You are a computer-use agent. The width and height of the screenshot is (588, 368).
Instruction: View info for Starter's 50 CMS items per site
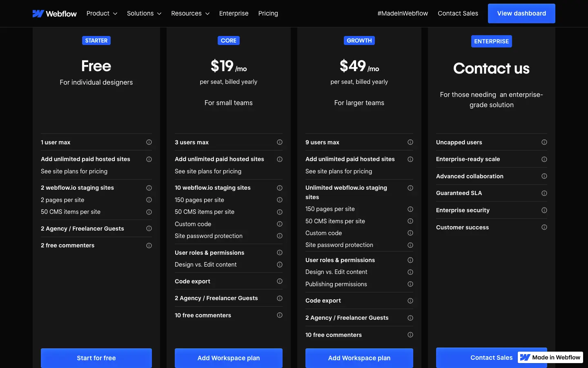pos(149,212)
